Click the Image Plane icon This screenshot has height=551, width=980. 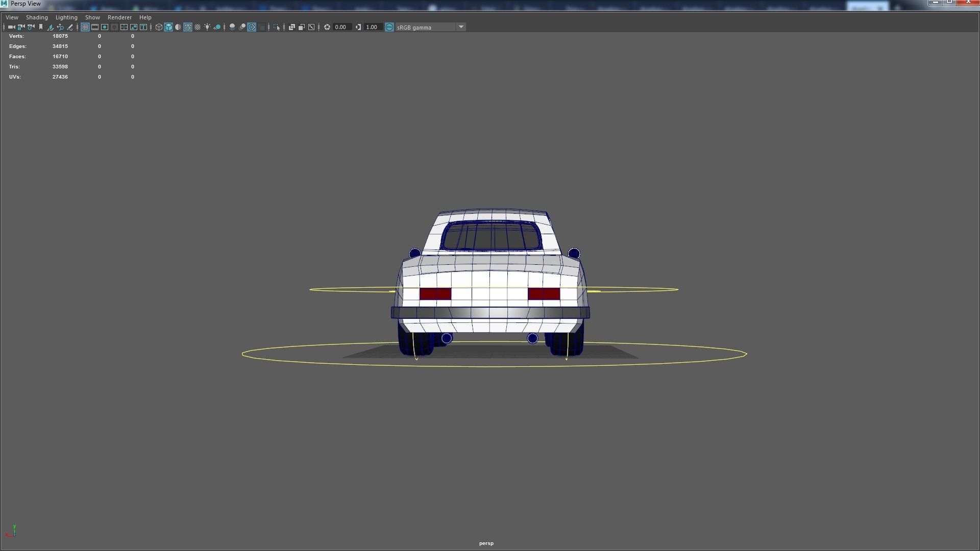pos(51,27)
